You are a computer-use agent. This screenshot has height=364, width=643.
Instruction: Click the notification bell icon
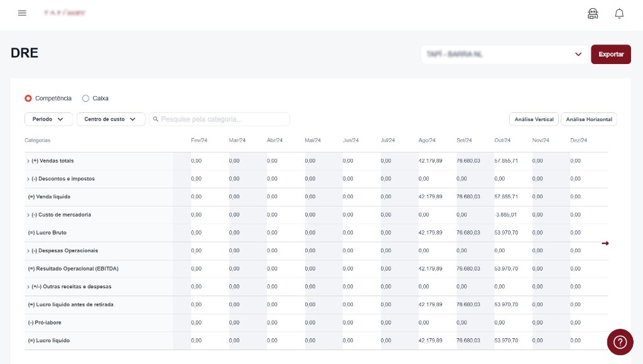(619, 13)
